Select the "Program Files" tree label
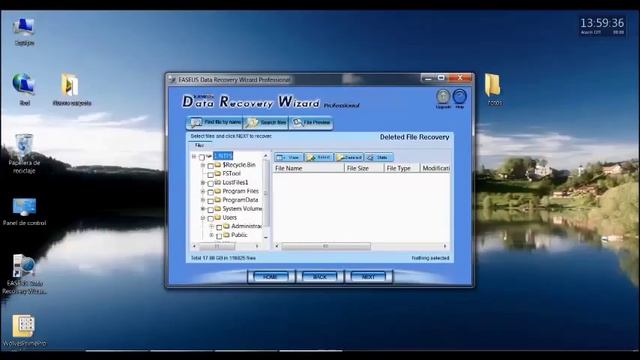 240,191
